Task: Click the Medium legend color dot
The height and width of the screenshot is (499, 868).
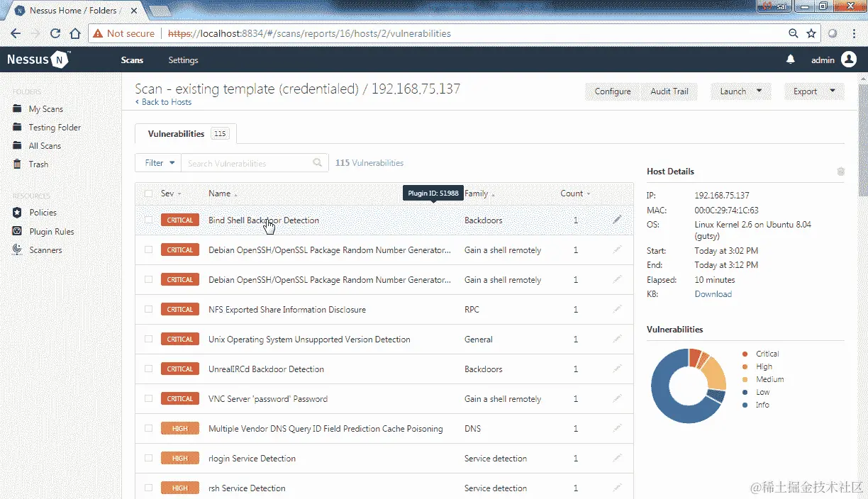Action: [745, 379]
